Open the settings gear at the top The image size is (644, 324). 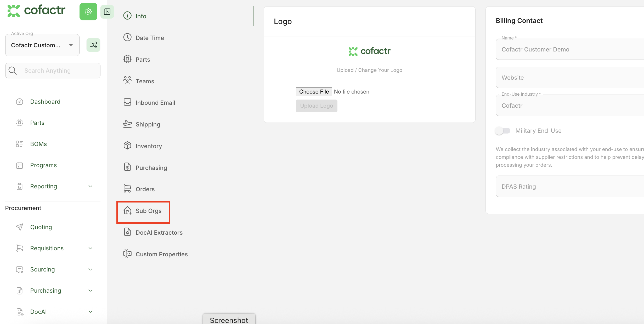click(88, 11)
